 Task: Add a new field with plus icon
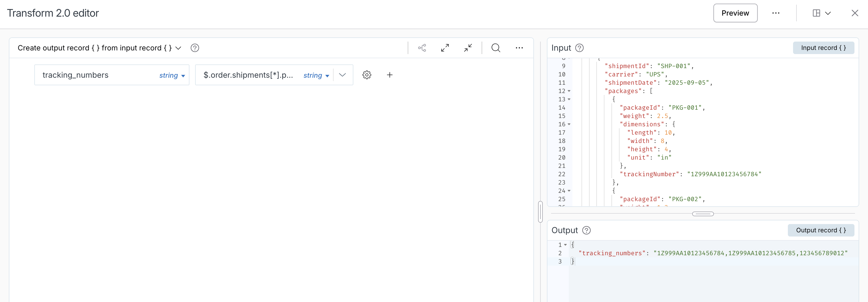(x=390, y=75)
